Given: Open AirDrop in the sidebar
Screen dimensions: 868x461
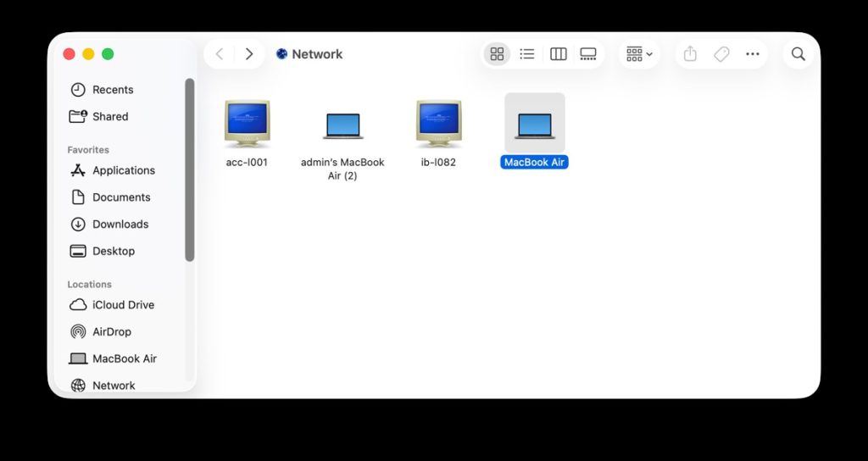Looking at the screenshot, I should [x=111, y=331].
